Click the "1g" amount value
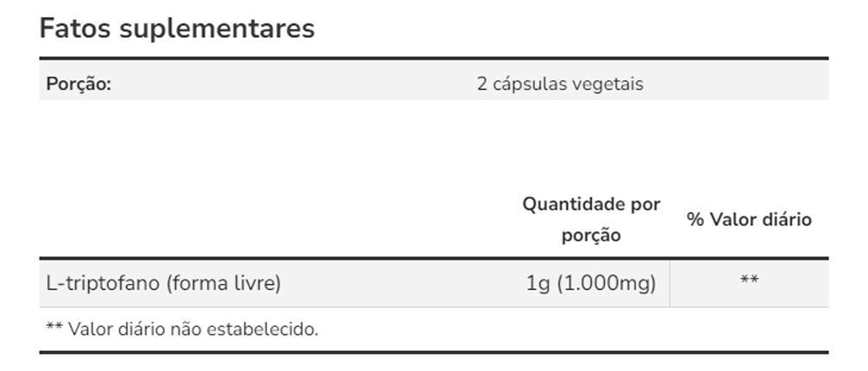Image resolution: width=868 pixels, height=371 pixels. point(538,283)
